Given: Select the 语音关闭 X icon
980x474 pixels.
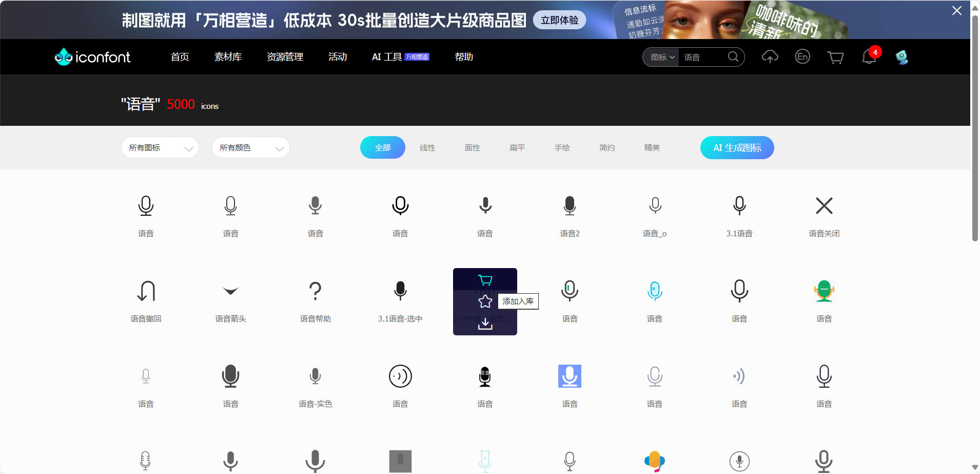Looking at the screenshot, I should click(x=824, y=206).
